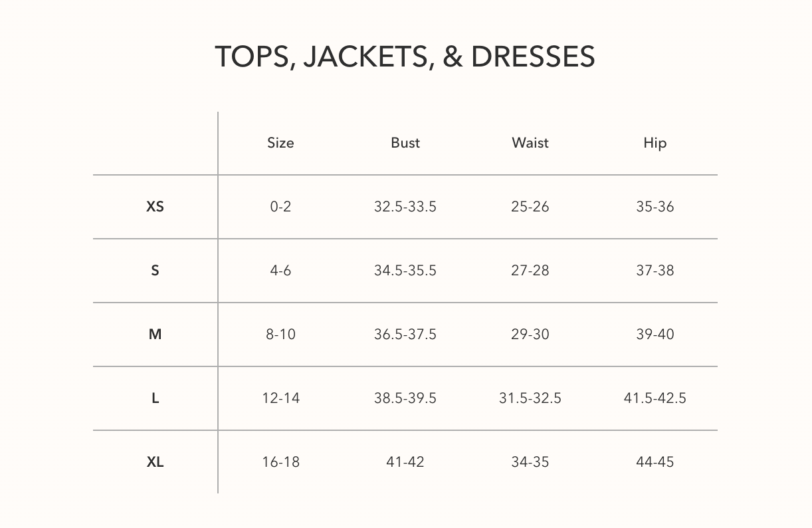Select the Size column header
The height and width of the screenshot is (528, 812).
pos(280,143)
